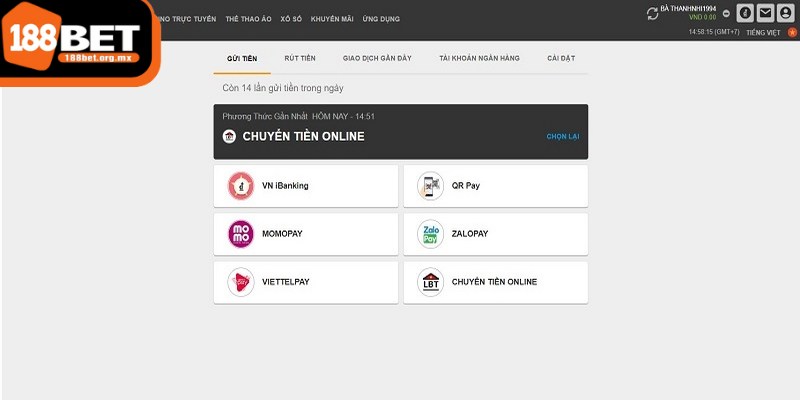Select the ZaloPay logo icon
Image resolution: width=800 pixels, height=400 pixels.
click(430, 234)
